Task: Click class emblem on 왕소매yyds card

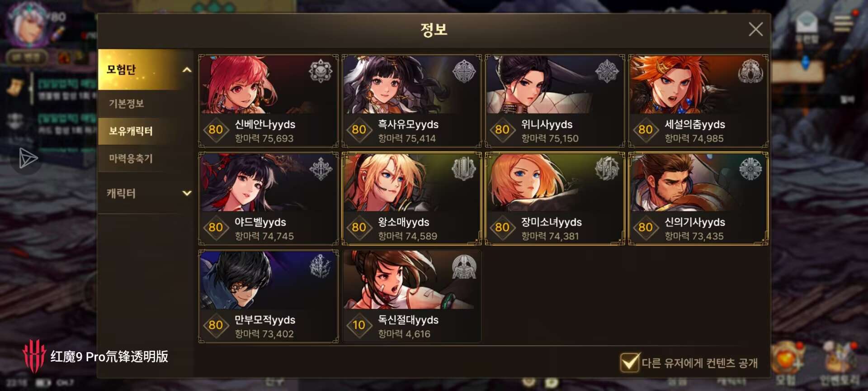Action: tap(464, 169)
